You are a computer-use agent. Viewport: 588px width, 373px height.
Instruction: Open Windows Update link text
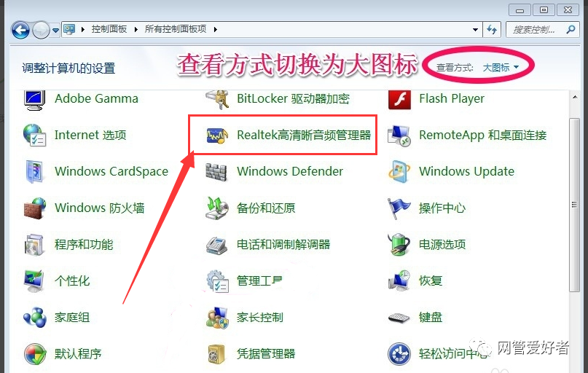coord(466,171)
